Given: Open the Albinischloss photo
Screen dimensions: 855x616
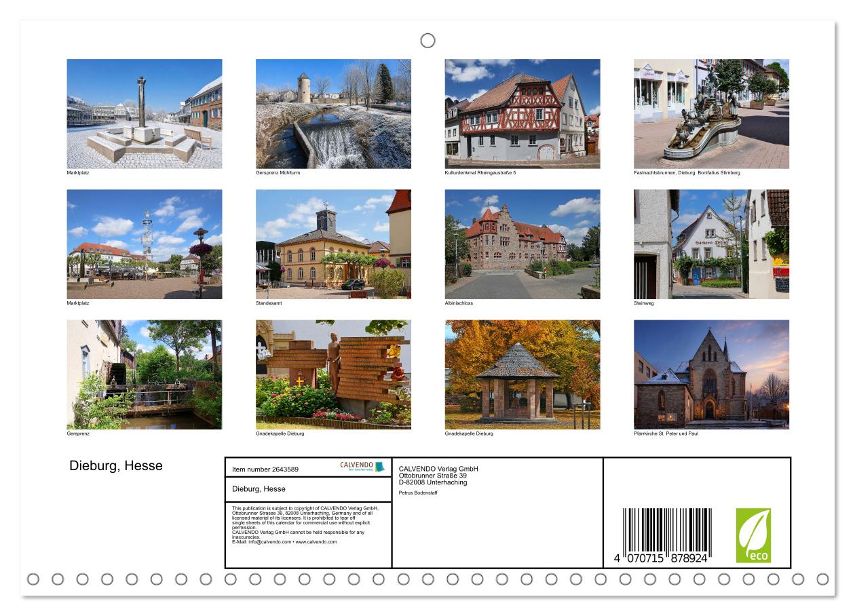Looking at the screenshot, I should (x=522, y=244).
